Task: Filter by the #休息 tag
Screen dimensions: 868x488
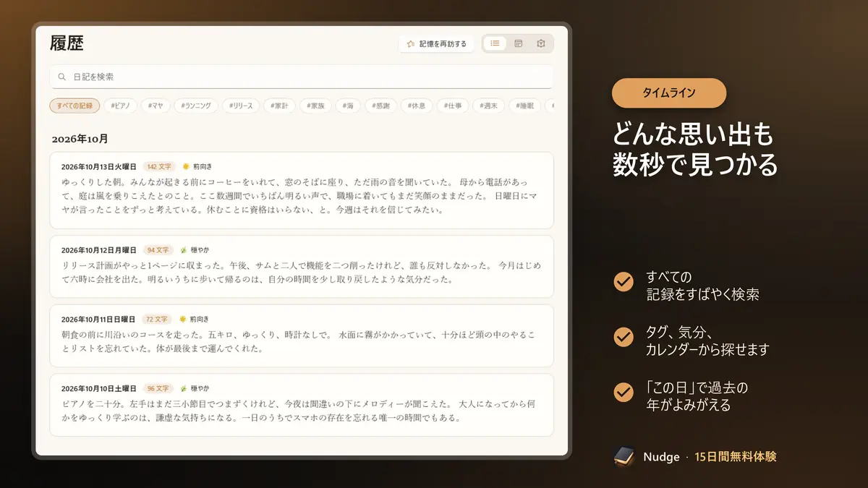Action: click(416, 106)
